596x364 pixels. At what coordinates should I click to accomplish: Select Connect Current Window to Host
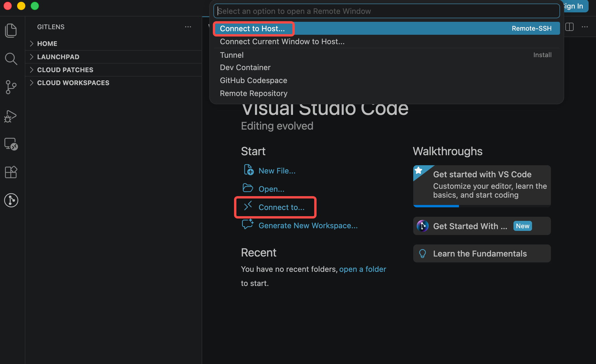386,42
